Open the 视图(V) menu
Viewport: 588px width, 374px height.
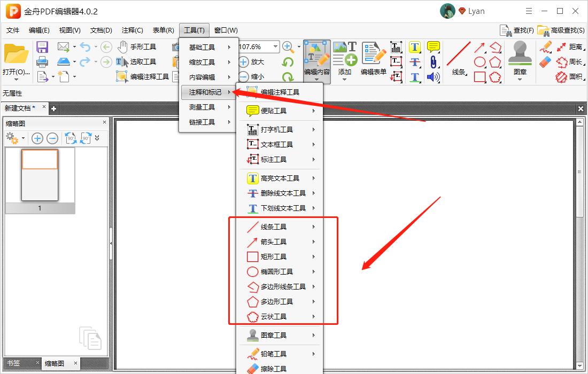[69, 30]
